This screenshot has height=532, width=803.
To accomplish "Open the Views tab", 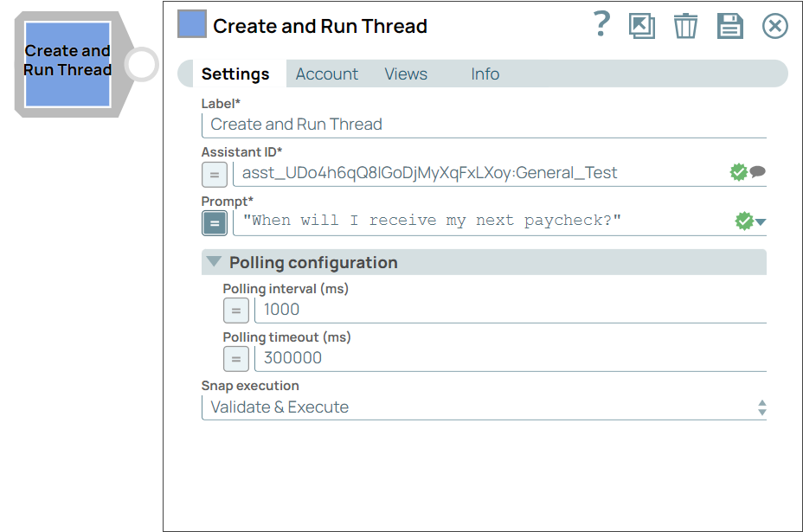I will (x=405, y=74).
